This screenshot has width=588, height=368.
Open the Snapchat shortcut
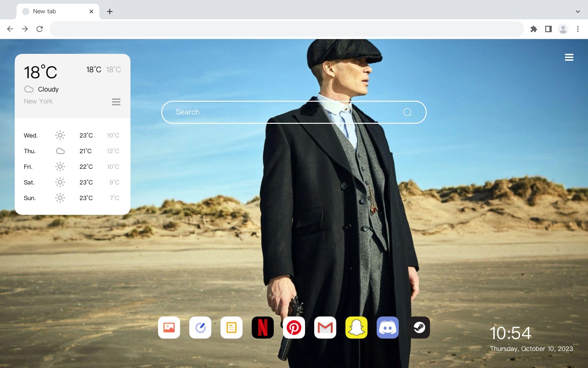click(x=356, y=328)
